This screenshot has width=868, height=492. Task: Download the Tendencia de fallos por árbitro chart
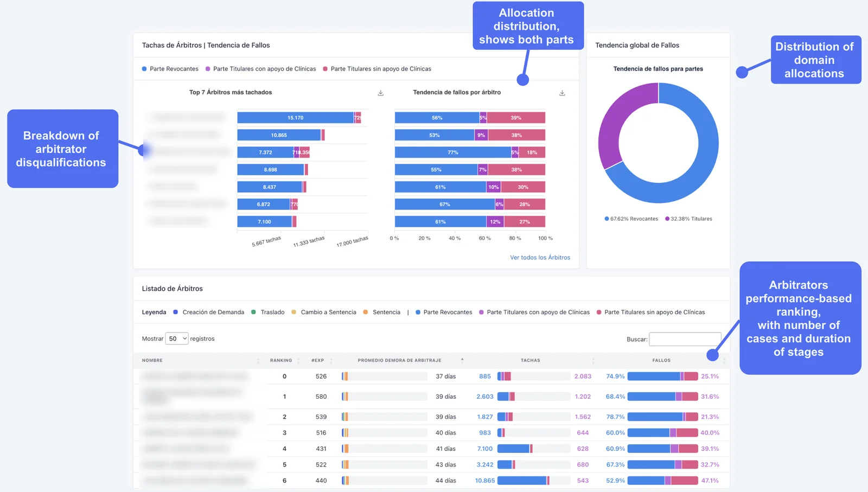click(562, 93)
